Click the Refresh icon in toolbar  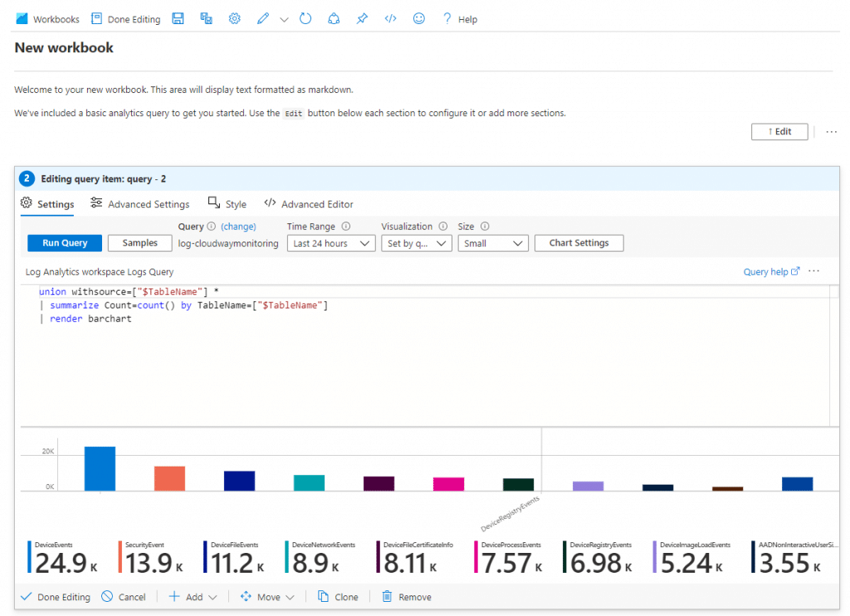tap(305, 19)
